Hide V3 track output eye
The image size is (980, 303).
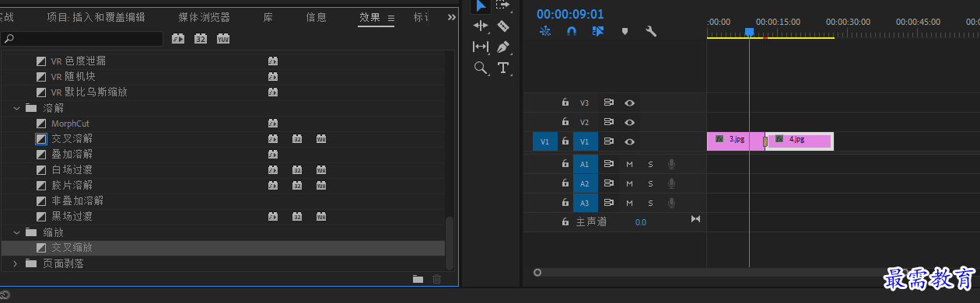point(630,103)
